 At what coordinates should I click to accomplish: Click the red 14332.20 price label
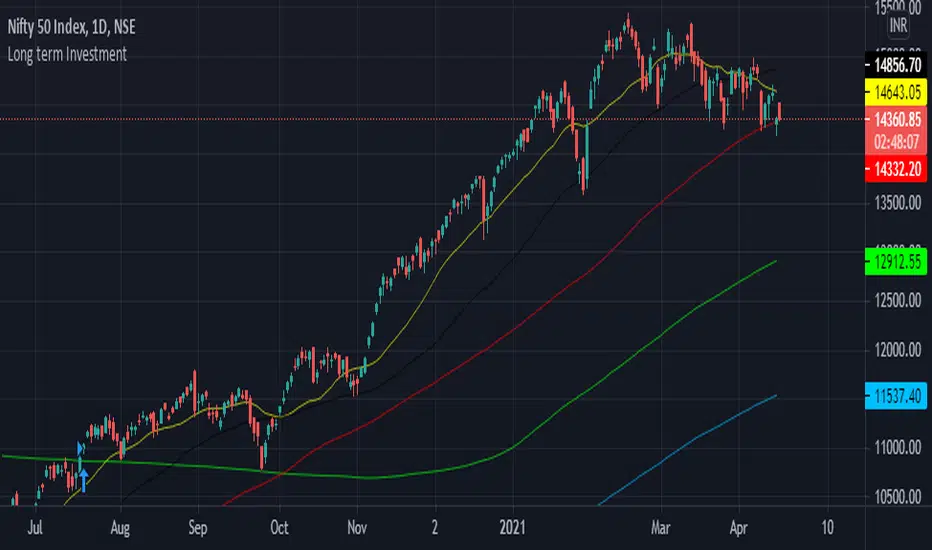tap(896, 169)
